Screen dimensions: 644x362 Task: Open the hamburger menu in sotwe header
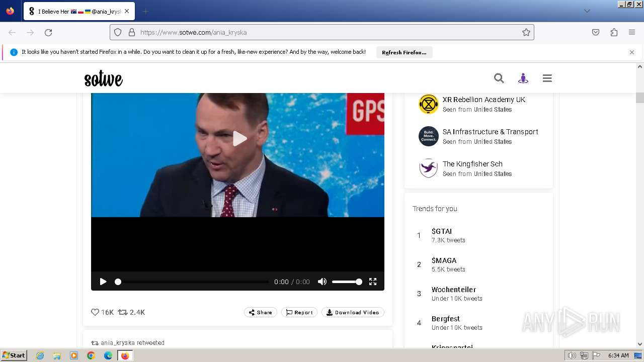547,78
